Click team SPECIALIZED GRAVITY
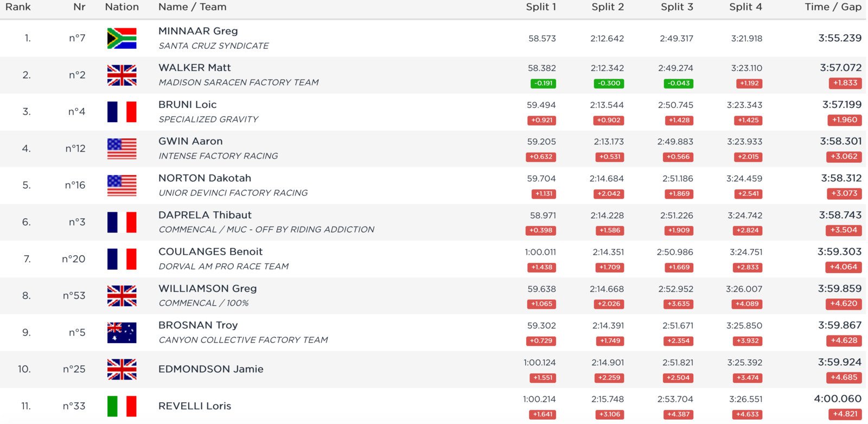 [x=208, y=119]
